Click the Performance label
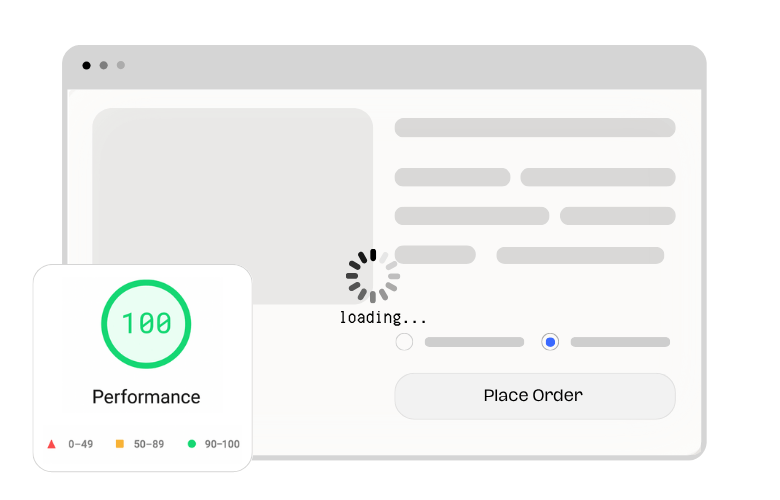Screen dimensions: 780x500 coord(146,397)
